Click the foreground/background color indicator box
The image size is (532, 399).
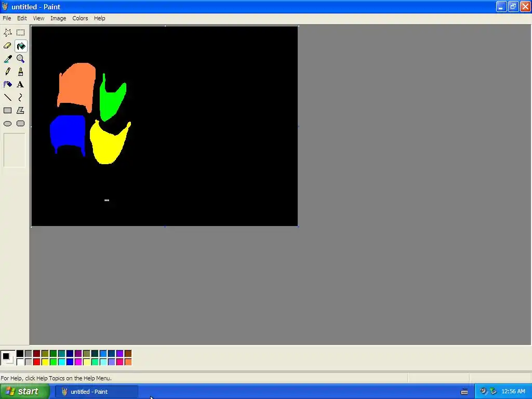pyautogui.click(x=7, y=357)
